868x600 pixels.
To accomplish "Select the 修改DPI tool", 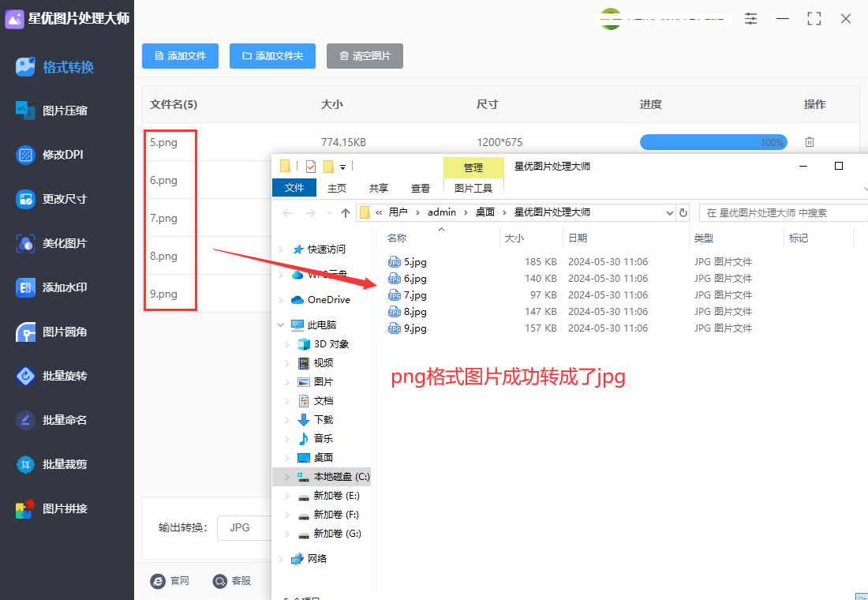I will pos(50,155).
